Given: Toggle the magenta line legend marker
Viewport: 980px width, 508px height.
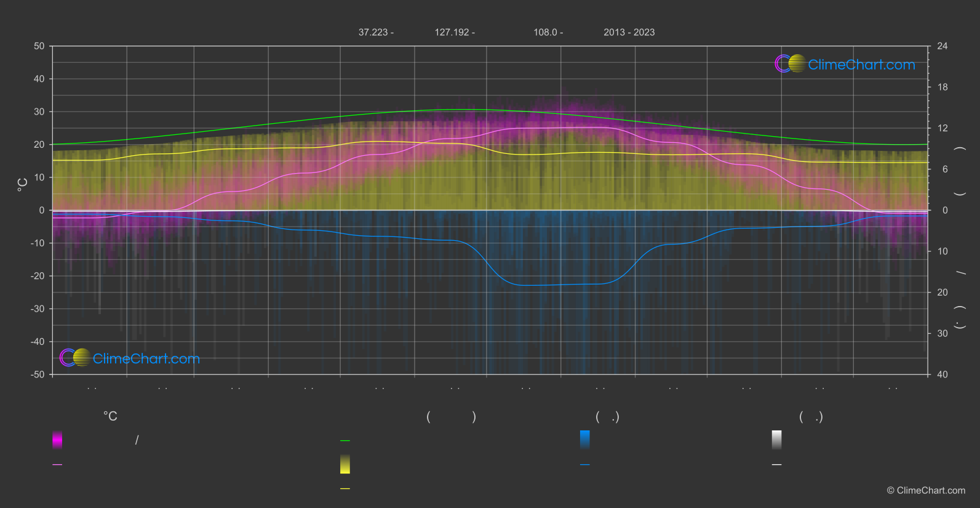Looking at the screenshot, I should pos(57,465).
